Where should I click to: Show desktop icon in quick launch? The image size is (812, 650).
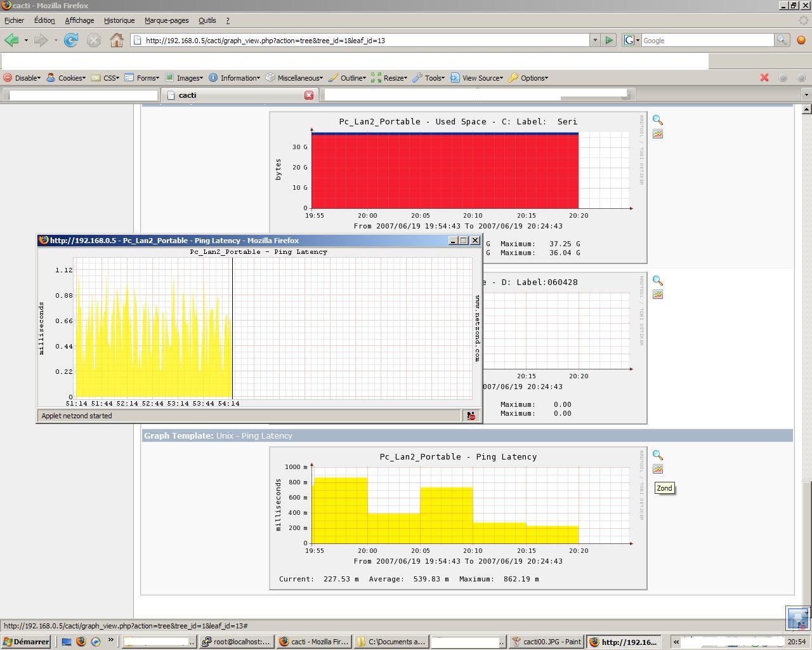pos(67,642)
